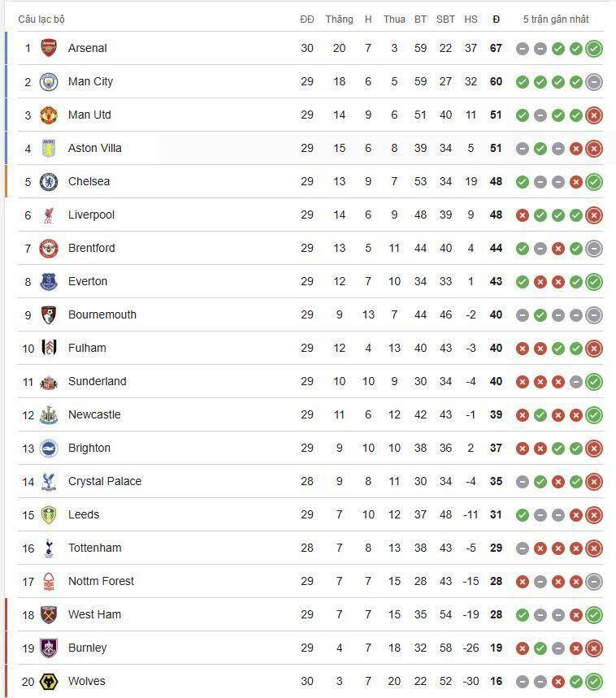Screen dimensions: 616x698
Task: Click the Thắng column header
Action: 339,19
